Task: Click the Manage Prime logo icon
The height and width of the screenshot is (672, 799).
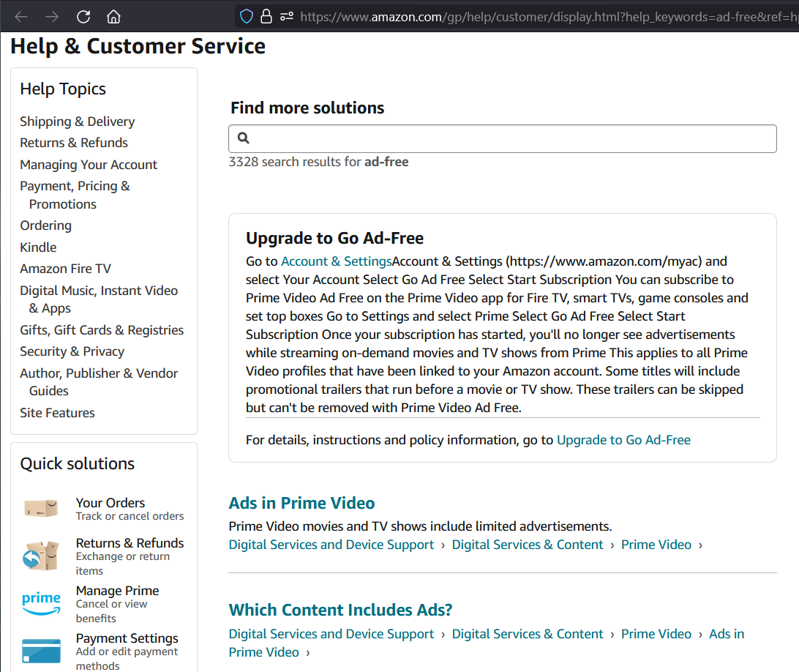Action: tap(41, 603)
